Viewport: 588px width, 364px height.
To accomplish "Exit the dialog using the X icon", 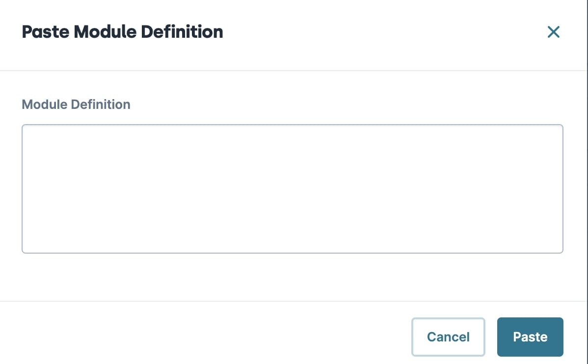I will click(553, 32).
